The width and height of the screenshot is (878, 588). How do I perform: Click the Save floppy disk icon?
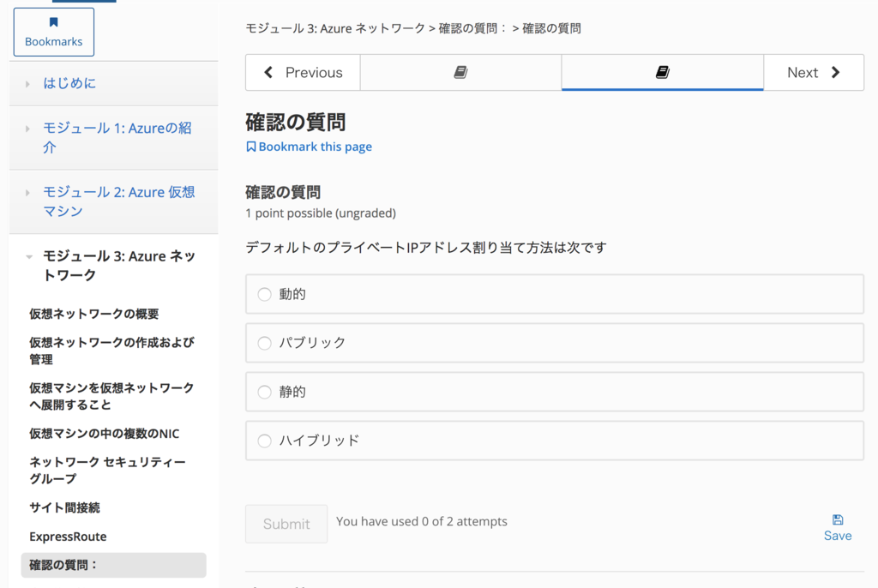tap(837, 519)
